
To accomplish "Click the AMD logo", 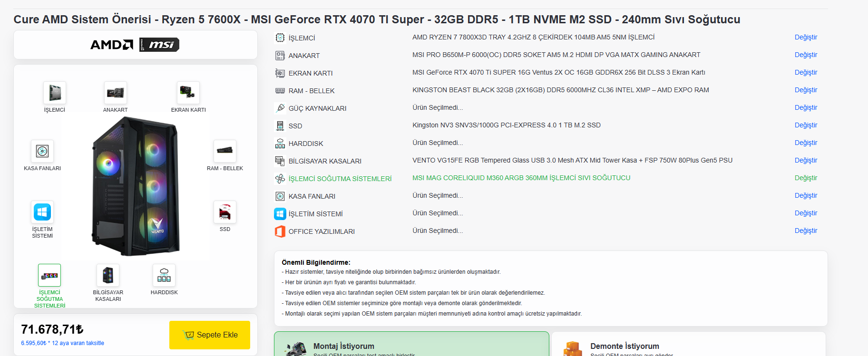I will click(112, 45).
